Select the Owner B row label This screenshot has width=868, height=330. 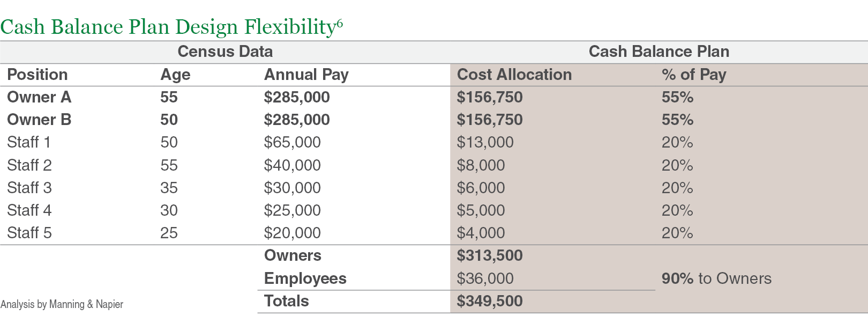coord(39,120)
